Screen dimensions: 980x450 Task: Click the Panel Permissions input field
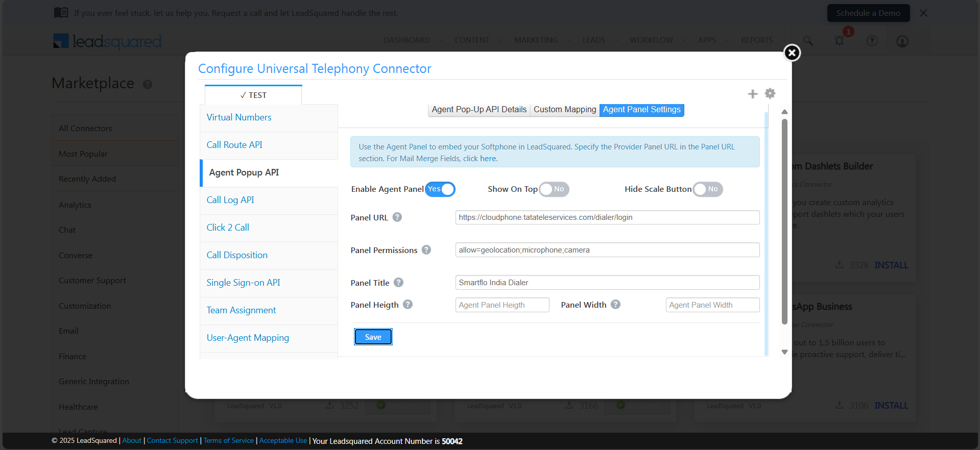[x=607, y=250]
